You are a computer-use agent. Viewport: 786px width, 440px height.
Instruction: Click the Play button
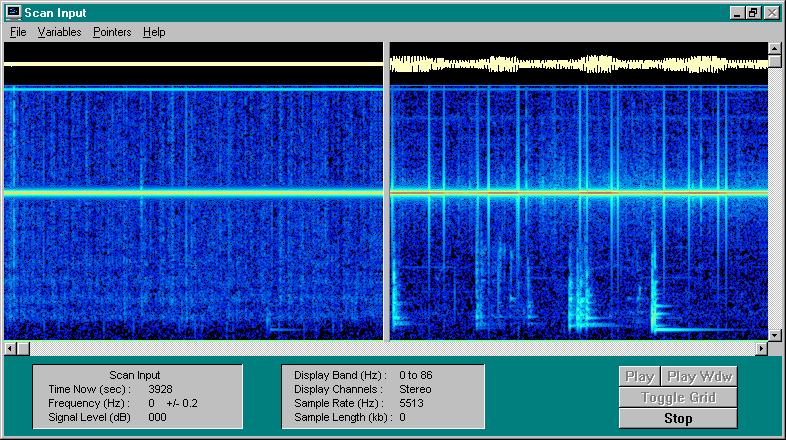tap(639, 376)
